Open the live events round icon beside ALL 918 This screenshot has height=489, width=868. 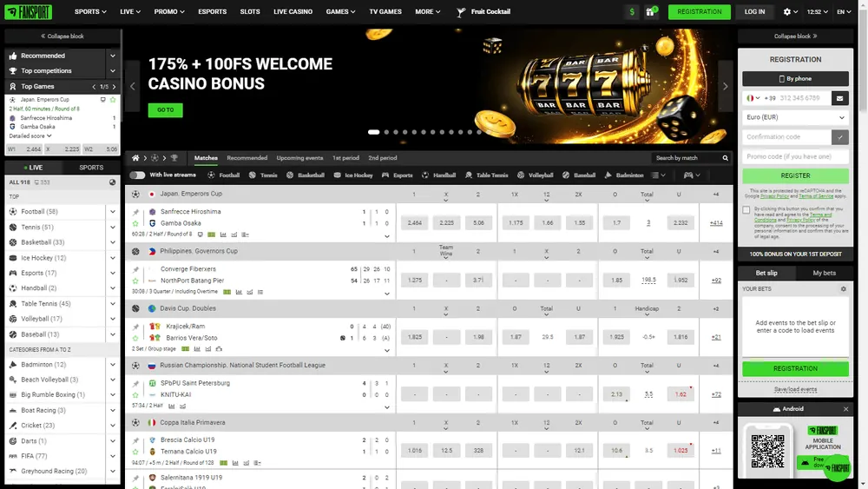[x=112, y=182]
